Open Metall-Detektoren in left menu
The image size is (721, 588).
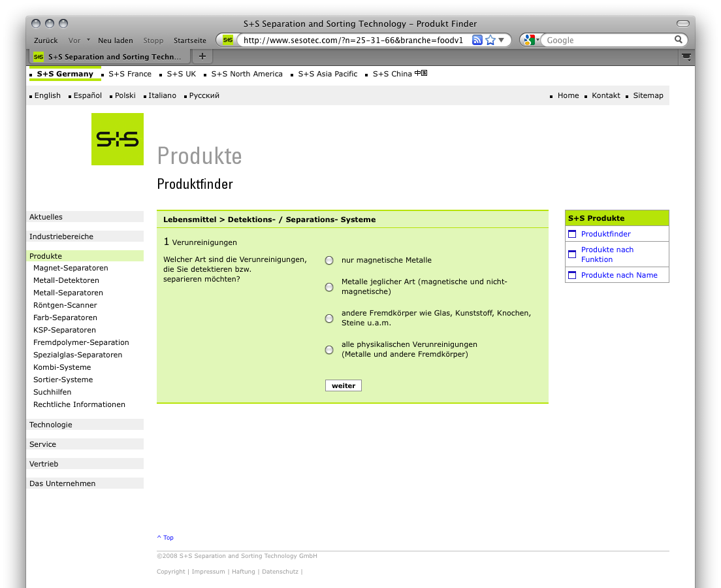point(66,280)
